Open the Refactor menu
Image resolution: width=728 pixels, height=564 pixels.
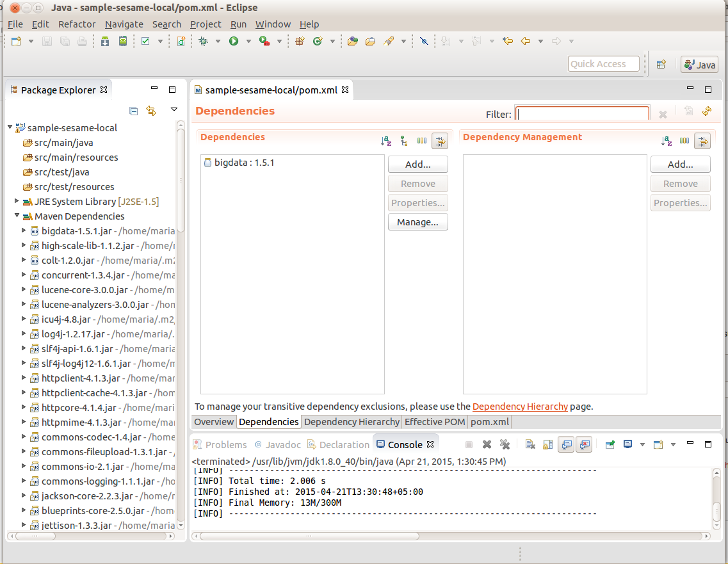(77, 24)
